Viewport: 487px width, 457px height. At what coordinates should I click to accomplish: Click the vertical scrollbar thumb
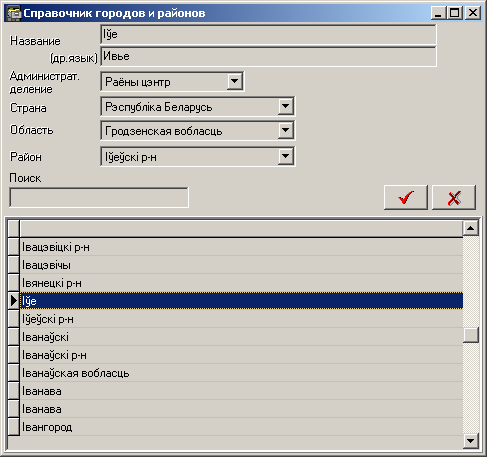pyautogui.click(x=471, y=335)
